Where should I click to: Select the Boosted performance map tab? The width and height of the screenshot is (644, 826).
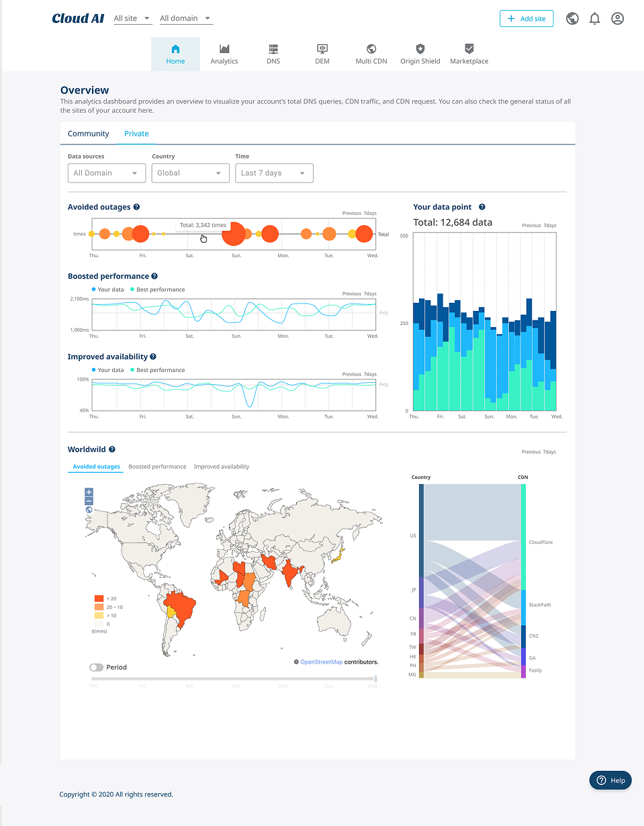[157, 466]
